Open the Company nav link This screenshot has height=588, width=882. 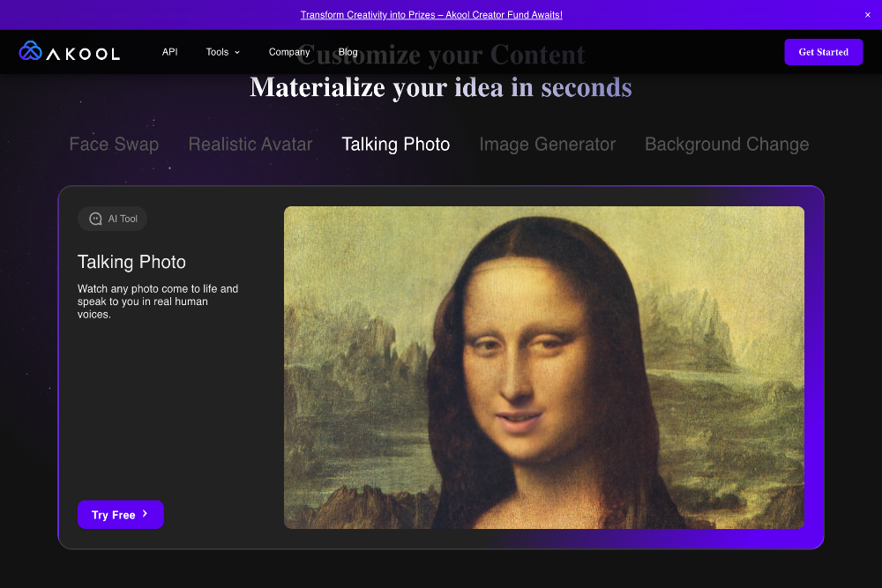[x=289, y=52]
